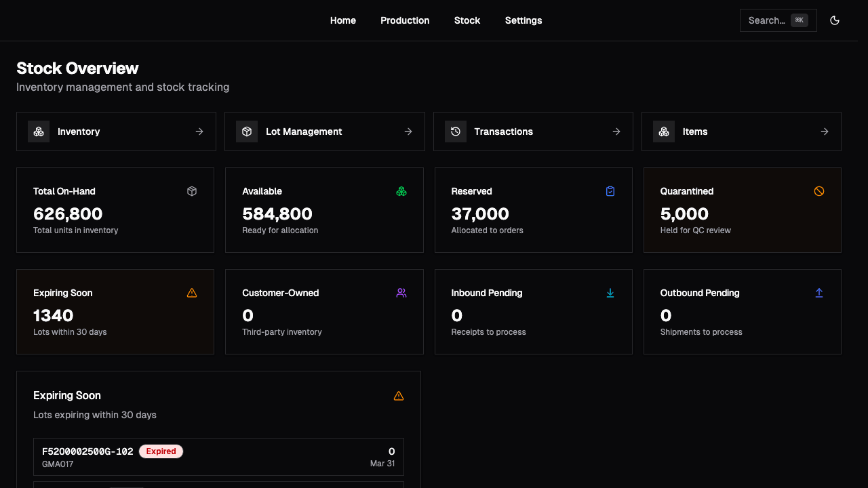
Task: Open Items via its right arrow
Action: [825, 131]
